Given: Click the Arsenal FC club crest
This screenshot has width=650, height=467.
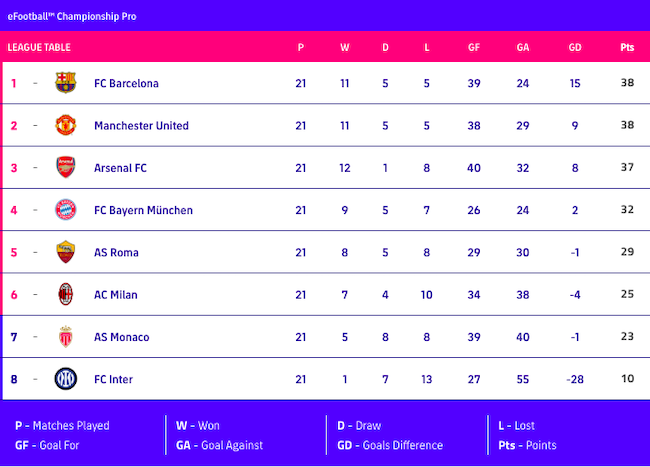Looking at the screenshot, I should pos(66,168).
